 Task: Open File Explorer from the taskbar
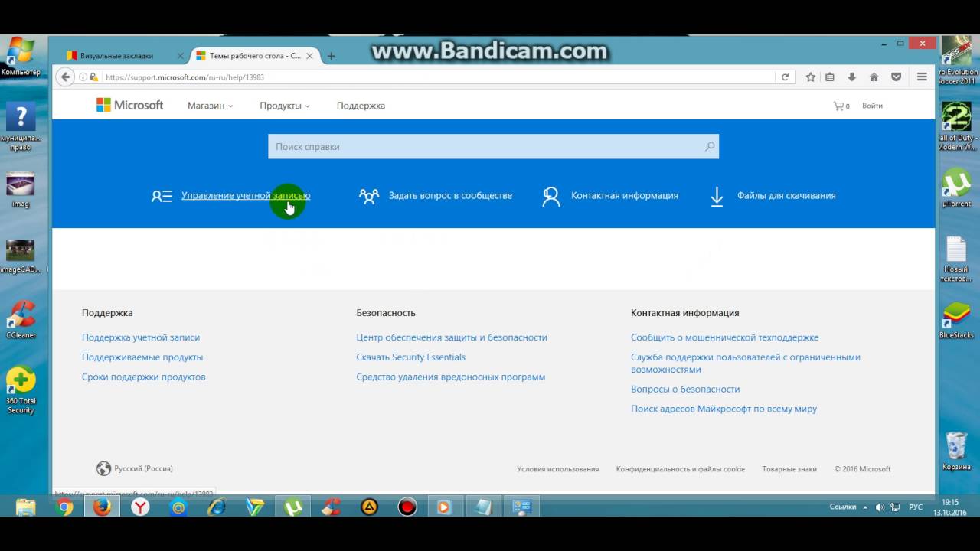(26, 507)
